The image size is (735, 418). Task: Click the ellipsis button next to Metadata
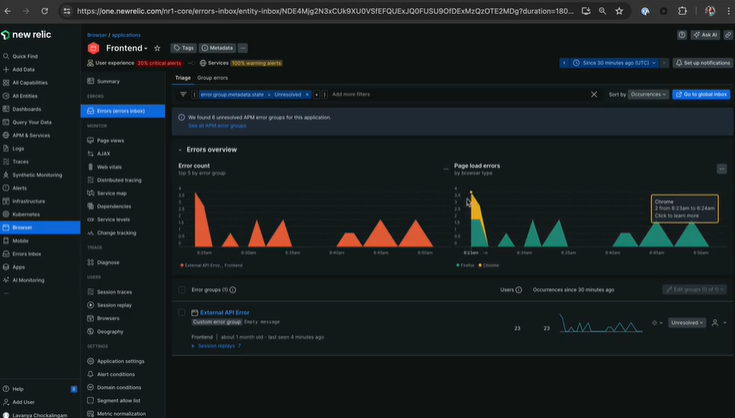[x=242, y=48]
